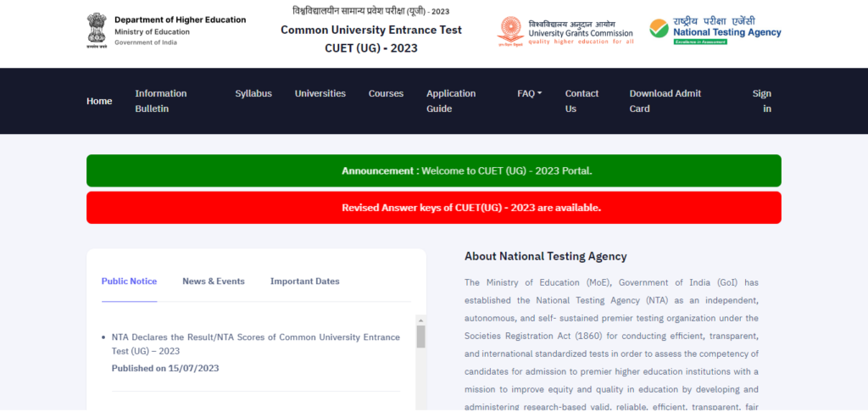Viewport: 868px width, 412px height.
Task: Open the Application Guide link
Action: pyautogui.click(x=451, y=101)
